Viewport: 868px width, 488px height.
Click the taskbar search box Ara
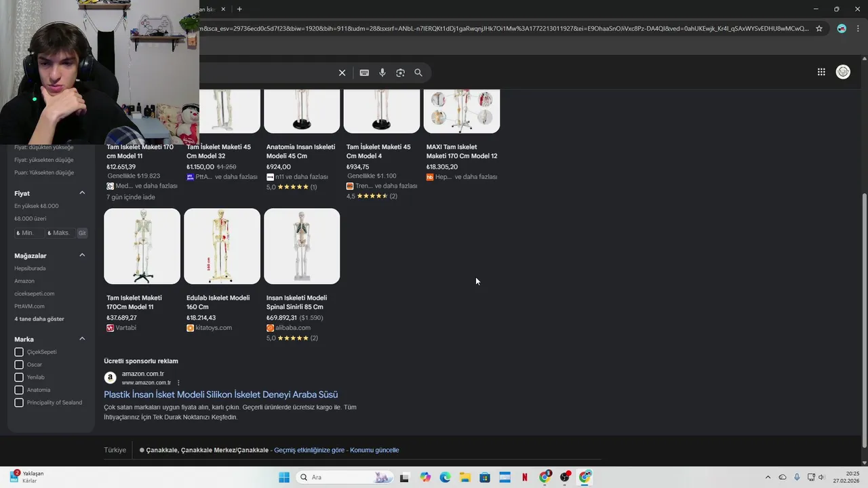click(x=344, y=477)
